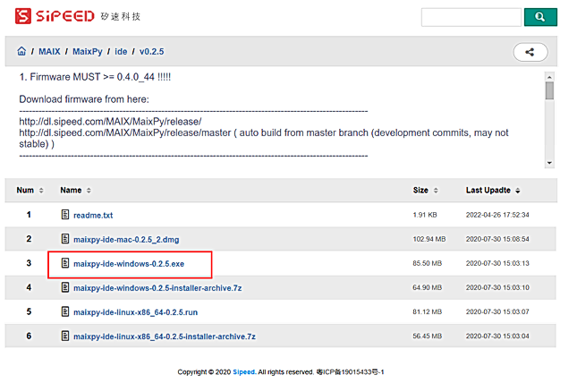The width and height of the screenshot is (577, 392).
Task: Click the 1.91 KB size value
Action: coord(425,215)
